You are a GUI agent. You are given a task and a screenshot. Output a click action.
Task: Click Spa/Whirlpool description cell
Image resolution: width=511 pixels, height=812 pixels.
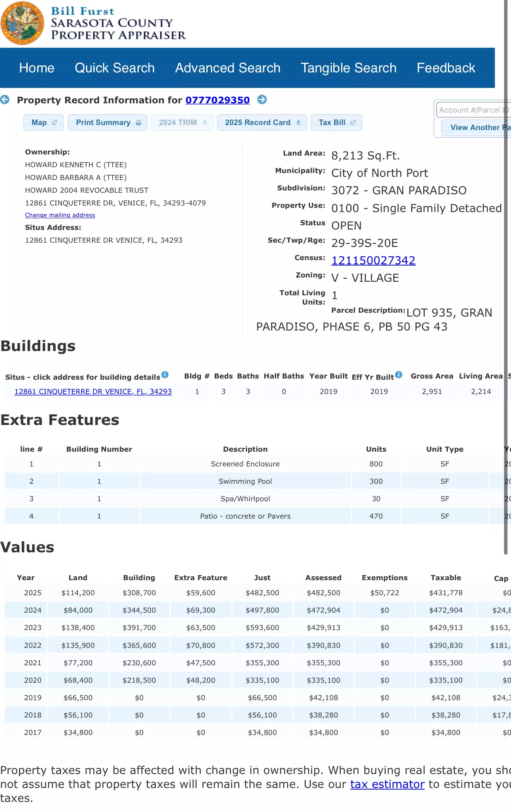[245, 499]
